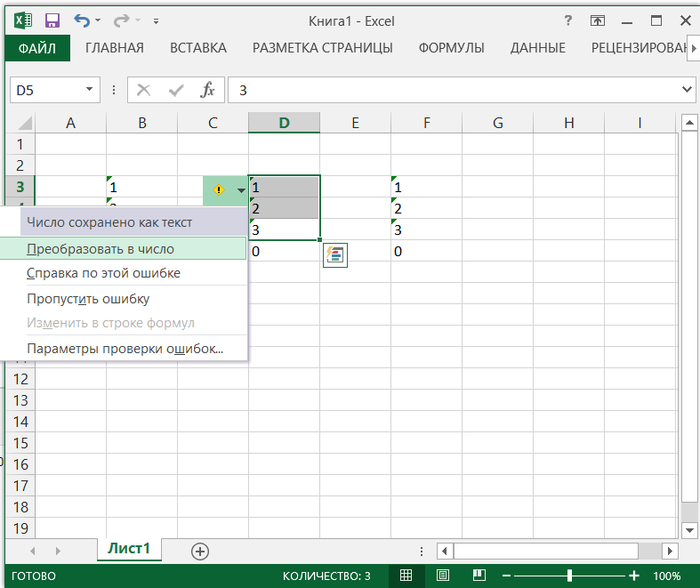Open the ФОРМУЛЫ ribbon tab

pos(451,48)
